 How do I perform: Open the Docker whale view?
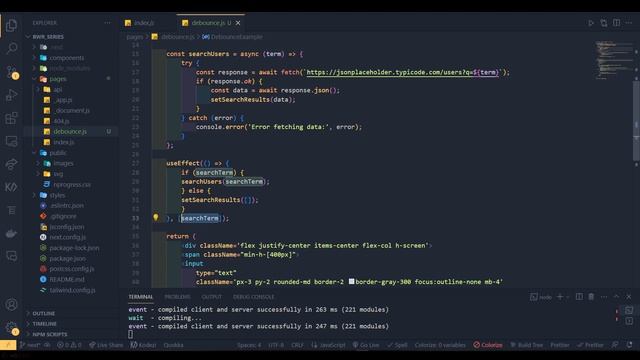11,233
